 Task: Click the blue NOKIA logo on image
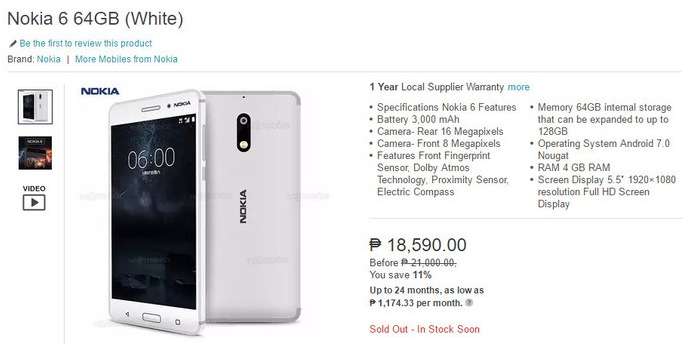click(x=100, y=91)
